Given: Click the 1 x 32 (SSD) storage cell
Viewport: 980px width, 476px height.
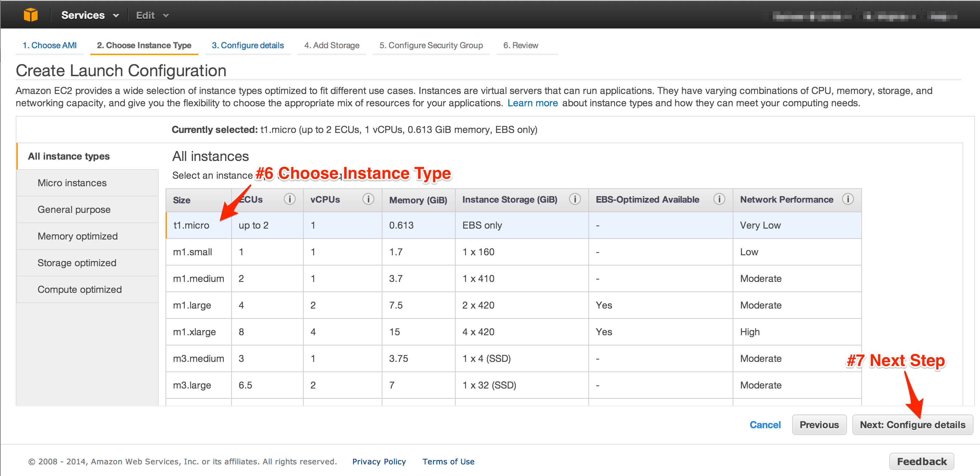Looking at the screenshot, I should pos(522,385).
